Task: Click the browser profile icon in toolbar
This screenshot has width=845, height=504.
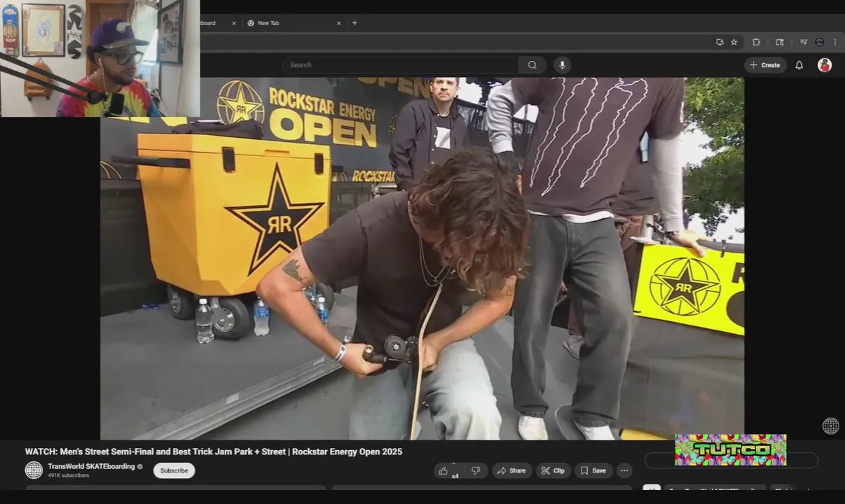Action: click(819, 42)
